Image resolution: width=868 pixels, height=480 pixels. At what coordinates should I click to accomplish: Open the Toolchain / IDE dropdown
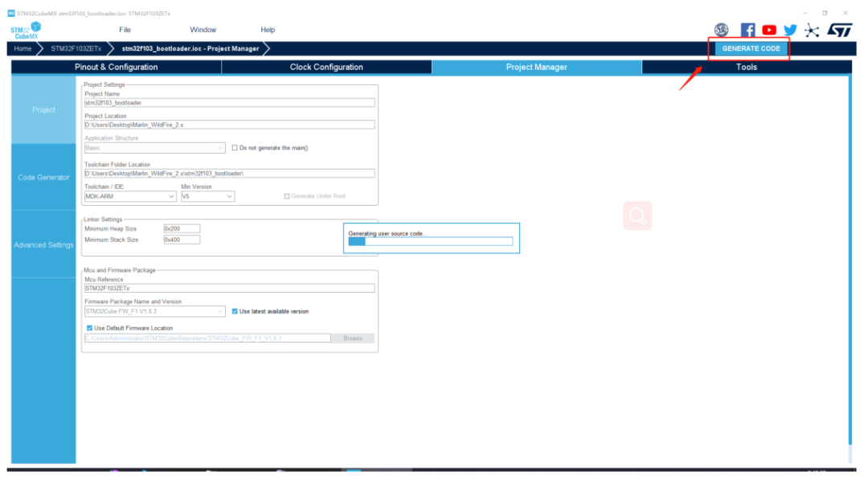pyautogui.click(x=130, y=196)
